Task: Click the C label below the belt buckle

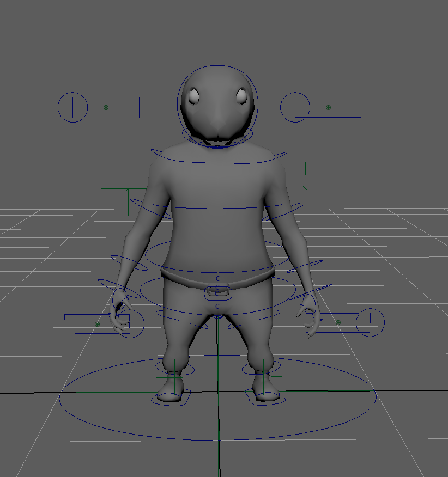Action: click(217, 307)
